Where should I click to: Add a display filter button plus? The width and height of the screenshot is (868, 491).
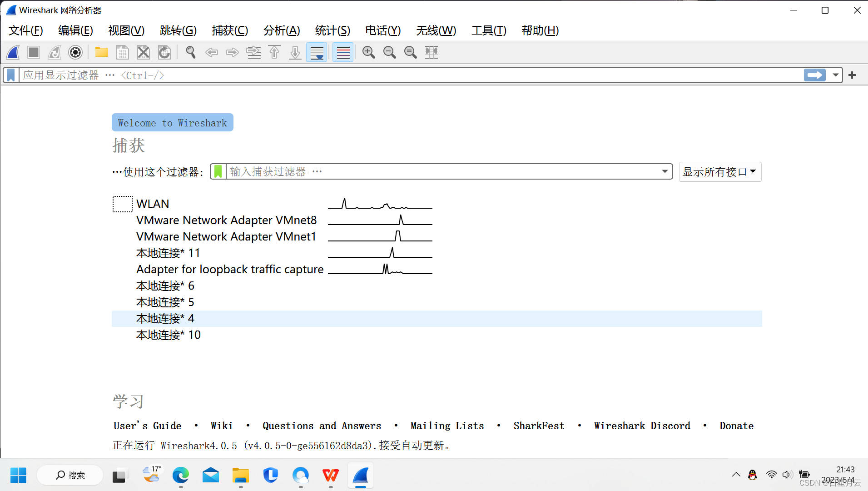pos(852,75)
